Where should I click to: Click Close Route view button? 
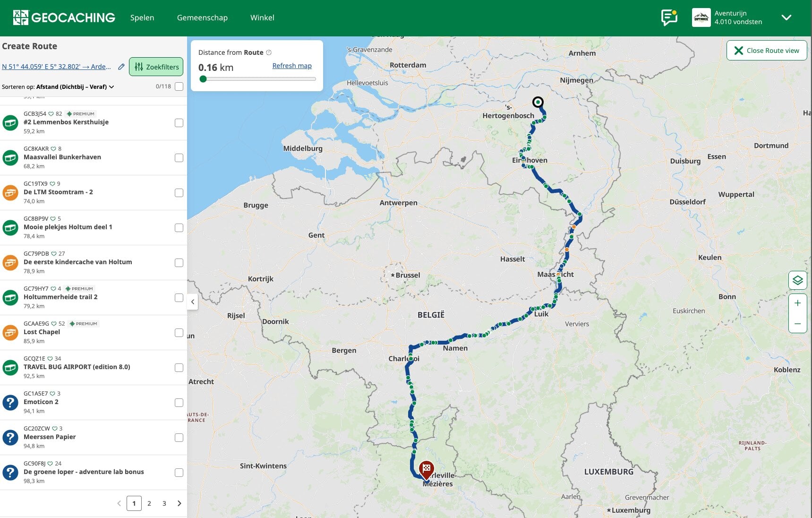(767, 51)
